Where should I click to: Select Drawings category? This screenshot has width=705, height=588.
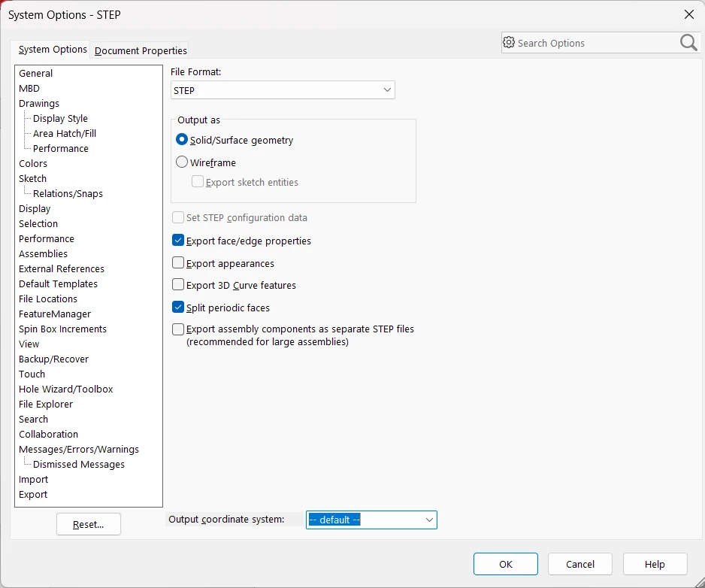click(38, 104)
